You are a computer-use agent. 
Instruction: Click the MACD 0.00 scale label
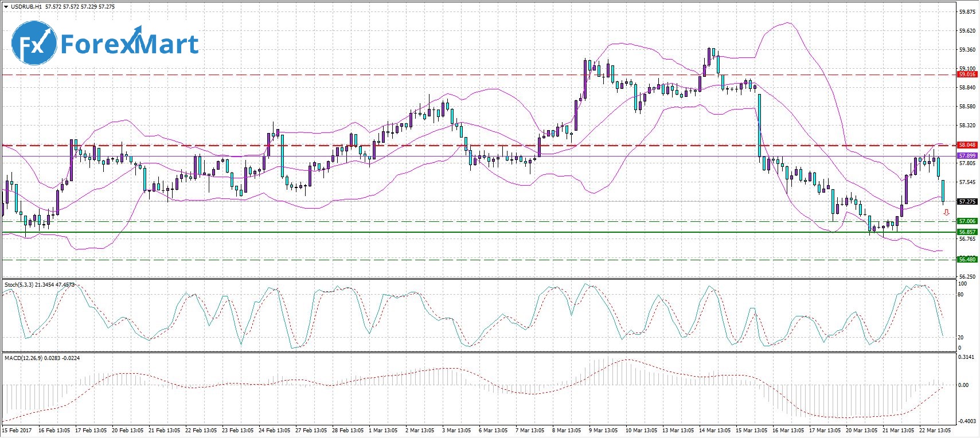click(x=965, y=385)
